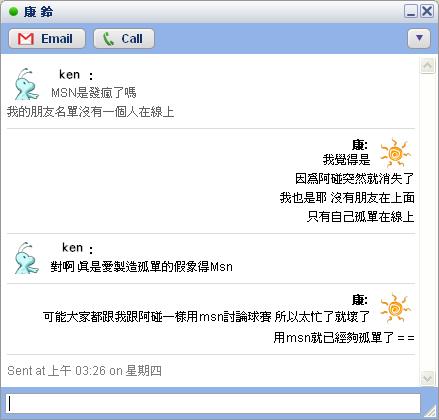Click the first '康:' sender name
Viewport: 439px width, 420px height.
(x=360, y=145)
